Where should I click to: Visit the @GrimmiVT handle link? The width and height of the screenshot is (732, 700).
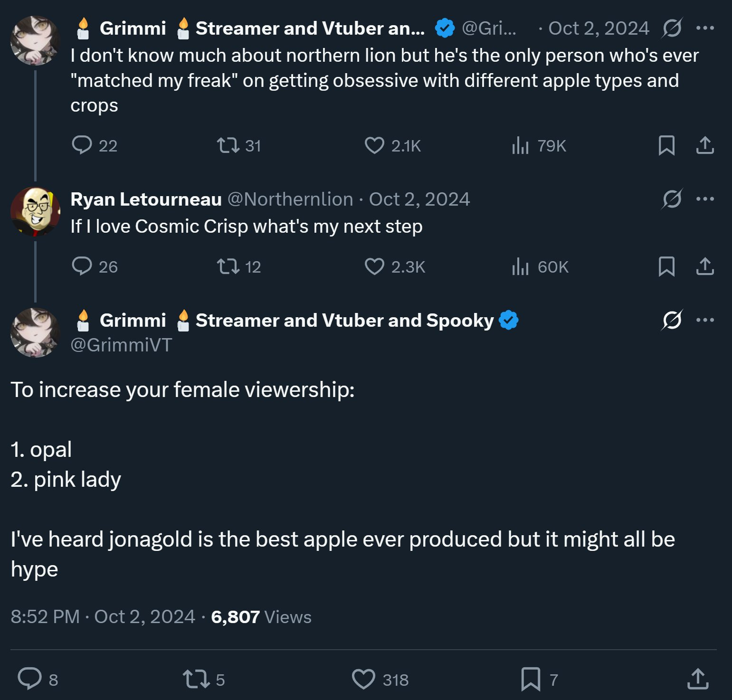pos(121,345)
